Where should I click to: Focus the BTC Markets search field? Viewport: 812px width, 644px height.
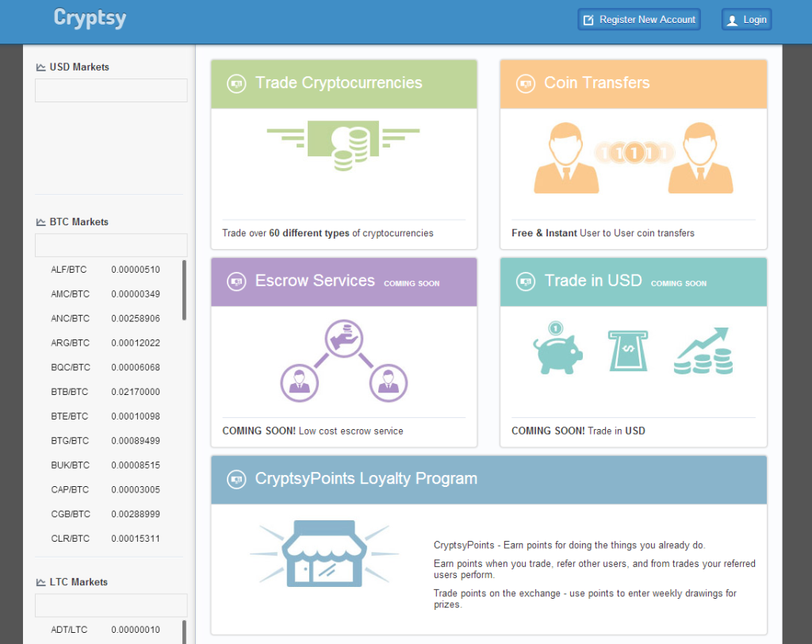point(111,245)
